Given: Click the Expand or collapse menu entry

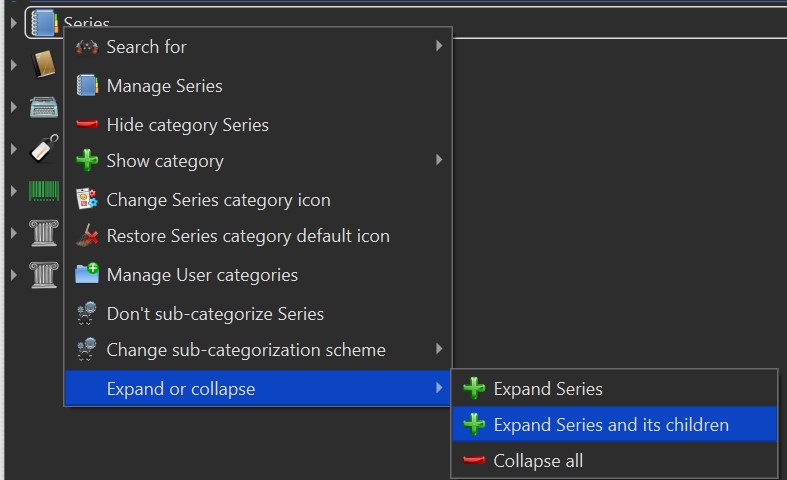Looking at the screenshot, I should coord(180,389).
